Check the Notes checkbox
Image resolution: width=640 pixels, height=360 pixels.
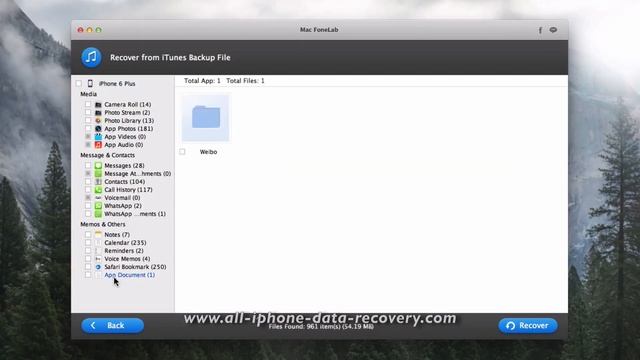88,235
